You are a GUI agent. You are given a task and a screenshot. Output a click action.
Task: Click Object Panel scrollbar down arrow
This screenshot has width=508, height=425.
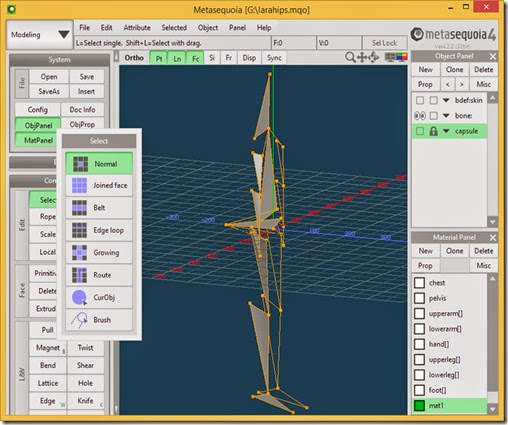pos(493,222)
